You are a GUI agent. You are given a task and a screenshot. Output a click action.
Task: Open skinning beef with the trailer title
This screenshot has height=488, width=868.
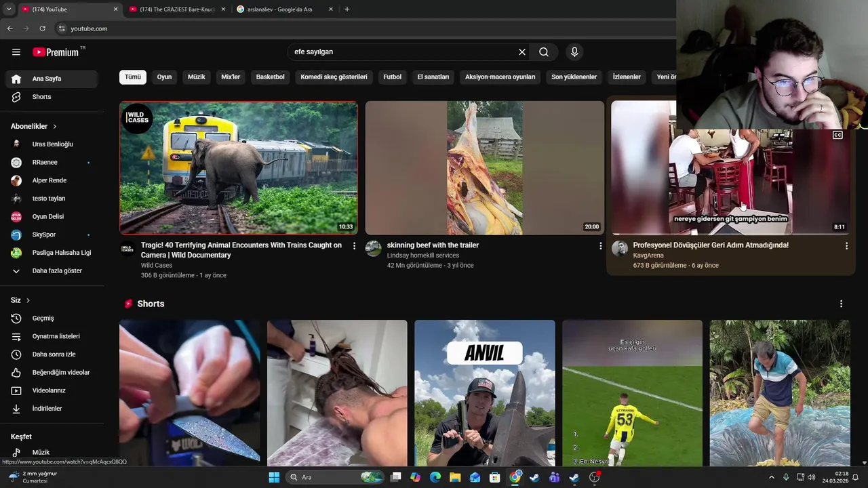(x=433, y=245)
